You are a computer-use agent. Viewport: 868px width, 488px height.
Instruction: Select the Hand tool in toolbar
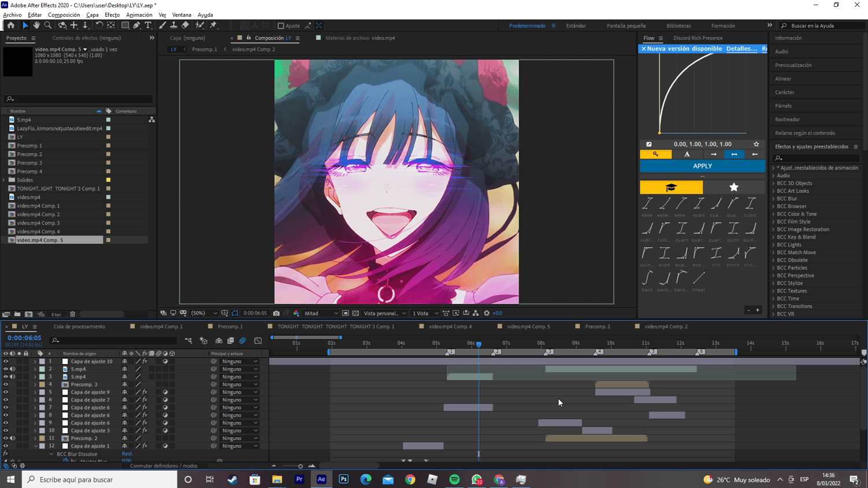[36, 25]
